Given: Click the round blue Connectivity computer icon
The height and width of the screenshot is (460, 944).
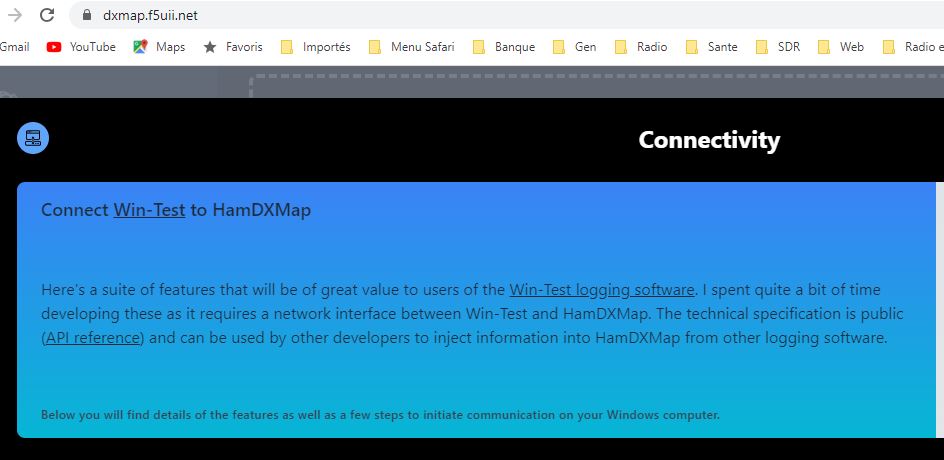Looking at the screenshot, I should click(x=33, y=138).
